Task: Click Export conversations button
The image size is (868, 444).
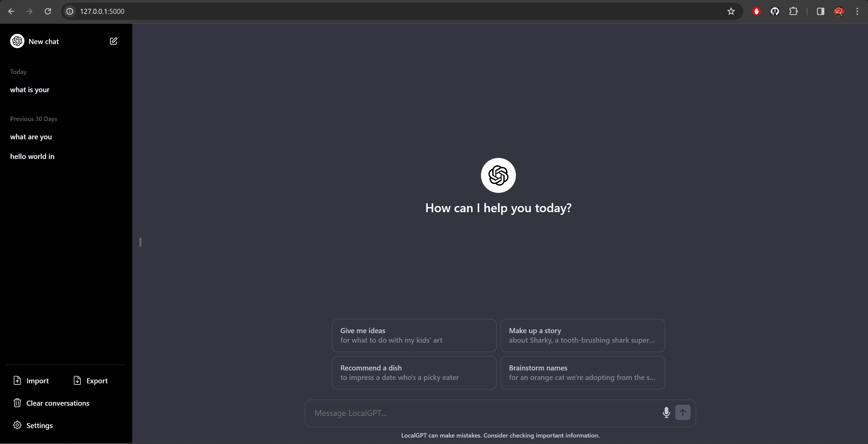Action: pyautogui.click(x=91, y=381)
